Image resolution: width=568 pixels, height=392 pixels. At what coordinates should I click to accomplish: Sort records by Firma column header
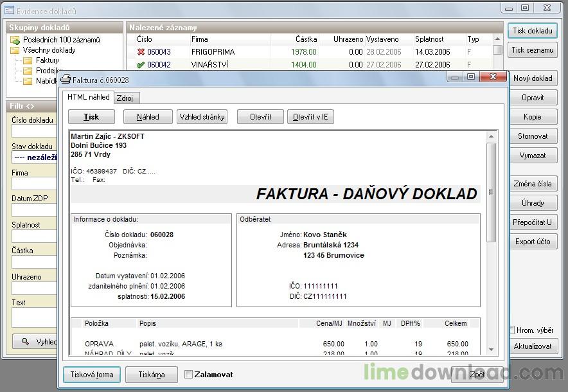[x=200, y=39]
